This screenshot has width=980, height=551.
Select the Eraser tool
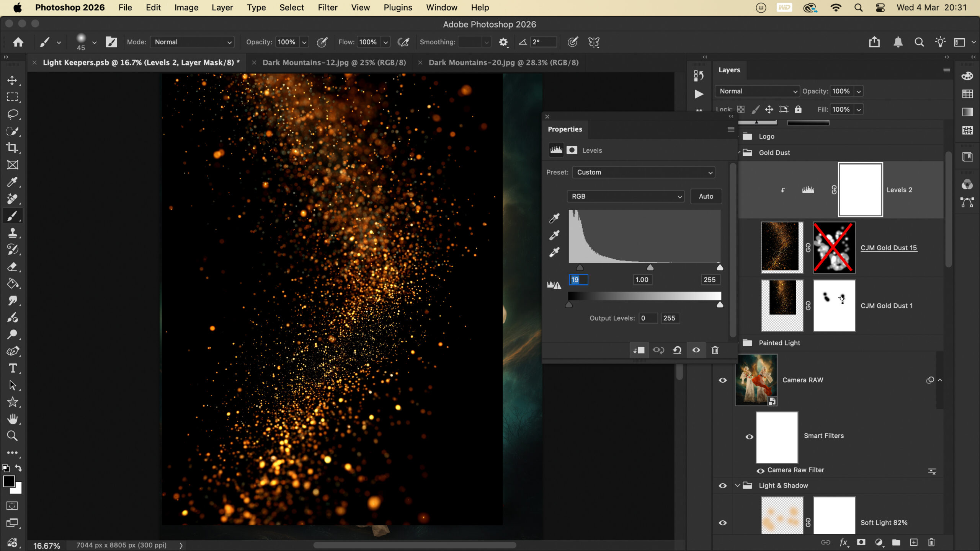click(x=12, y=267)
